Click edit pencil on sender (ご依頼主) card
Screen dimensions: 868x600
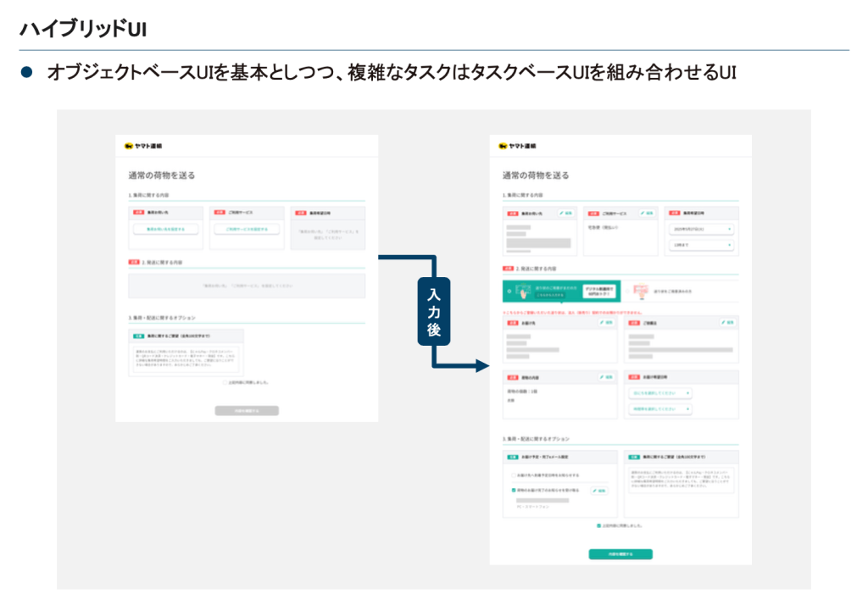[726, 323]
